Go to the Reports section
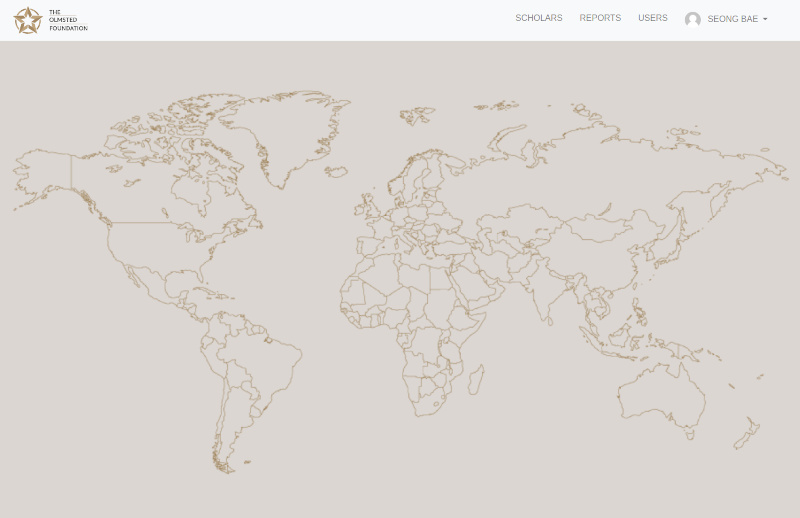This screenshot has height=518, width=800. coord(600,18)
